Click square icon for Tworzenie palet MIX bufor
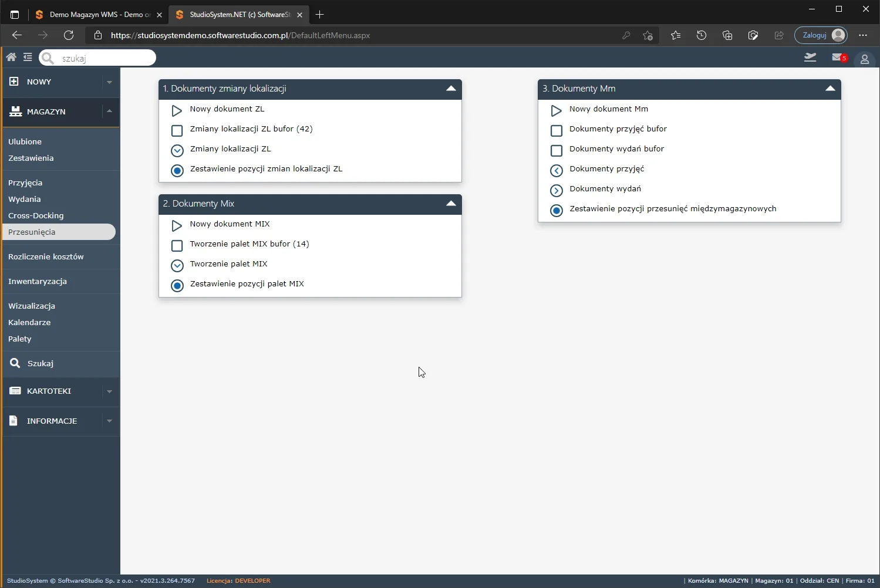This screenshot has height=588, width=880. tap(177, 245)
